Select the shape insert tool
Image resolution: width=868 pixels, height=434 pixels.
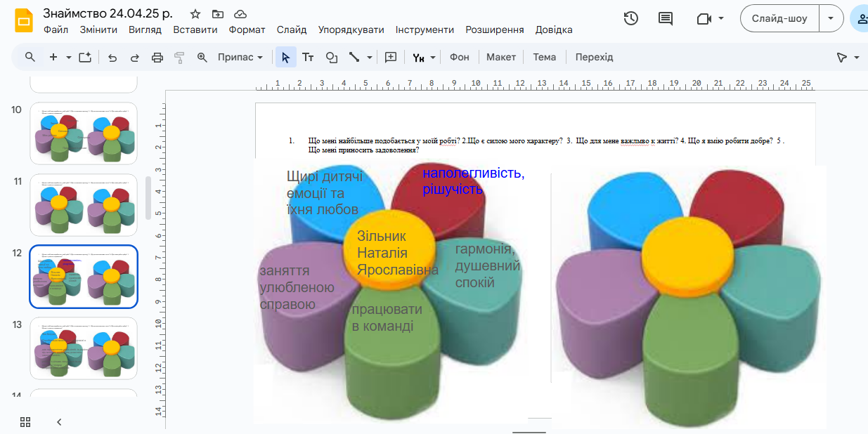(x=331, y=58)
